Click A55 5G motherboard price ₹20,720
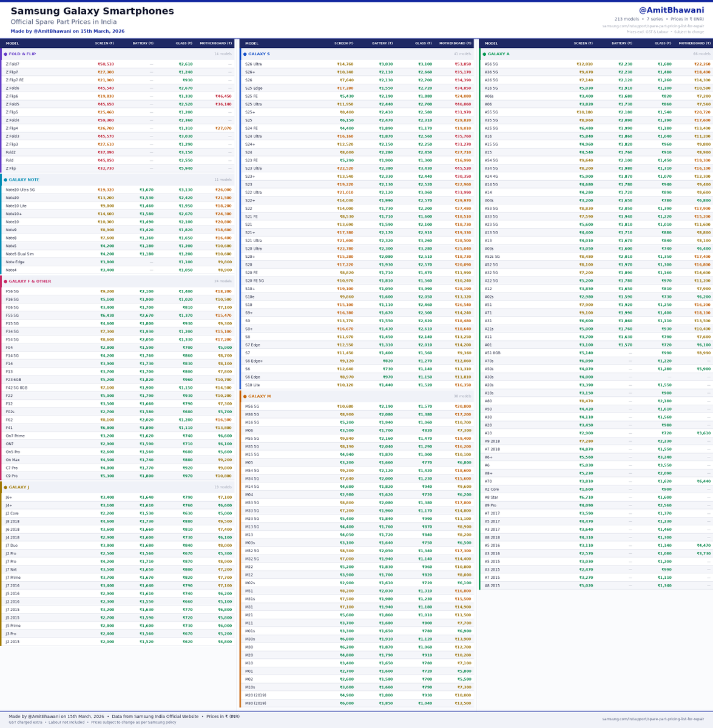The height and width of the screenshot is (728, 713). coord(703,112)
